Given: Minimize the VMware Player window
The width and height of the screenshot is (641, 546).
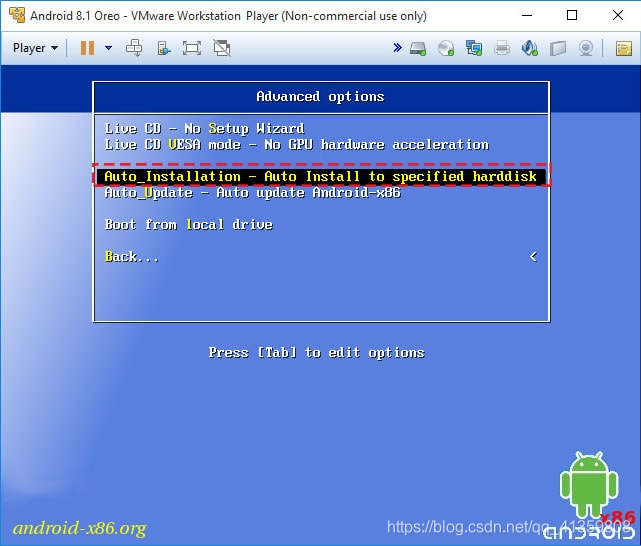Looking at the screenshot, I should click(x=527, y=16).
